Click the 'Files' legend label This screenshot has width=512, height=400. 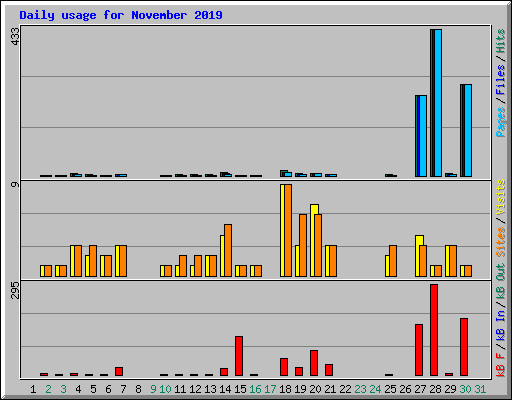pyautogui.click(x=501, y=80)
